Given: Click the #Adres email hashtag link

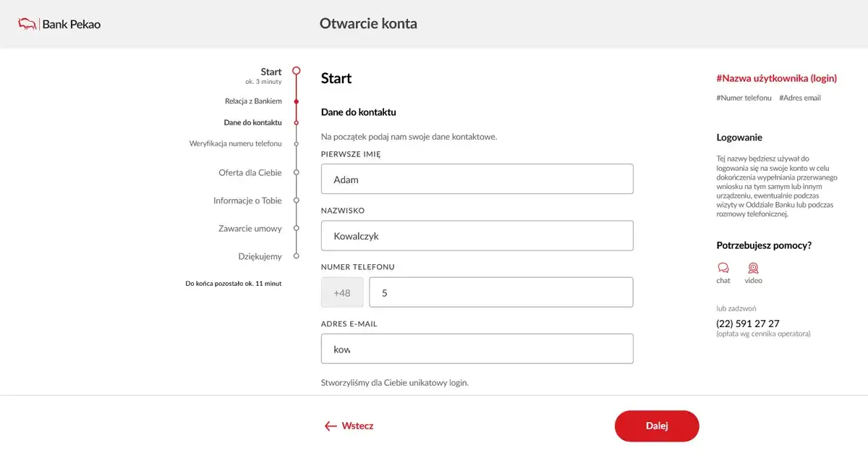Looking at the screenshot, I should (799, 98).
